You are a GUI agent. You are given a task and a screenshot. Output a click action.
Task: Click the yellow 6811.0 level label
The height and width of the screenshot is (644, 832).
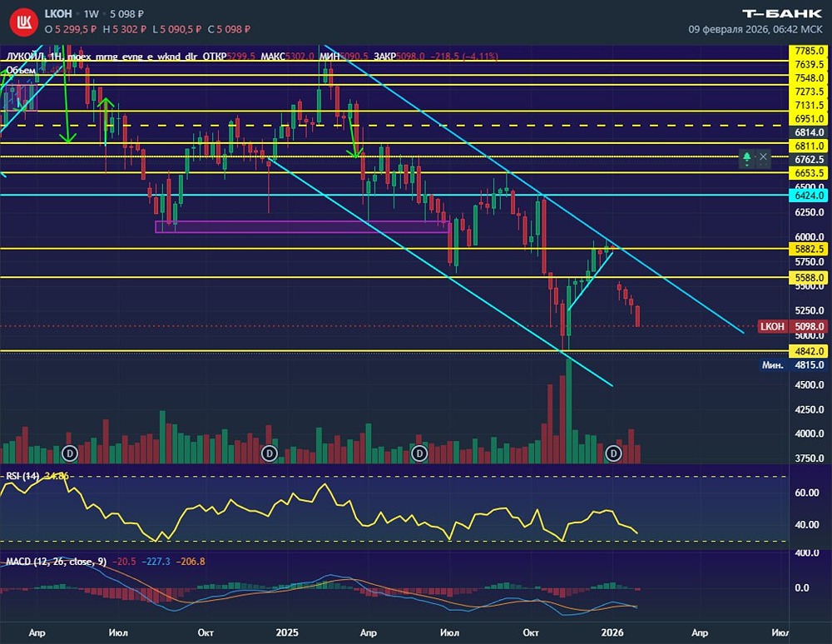tap(810, 146)
